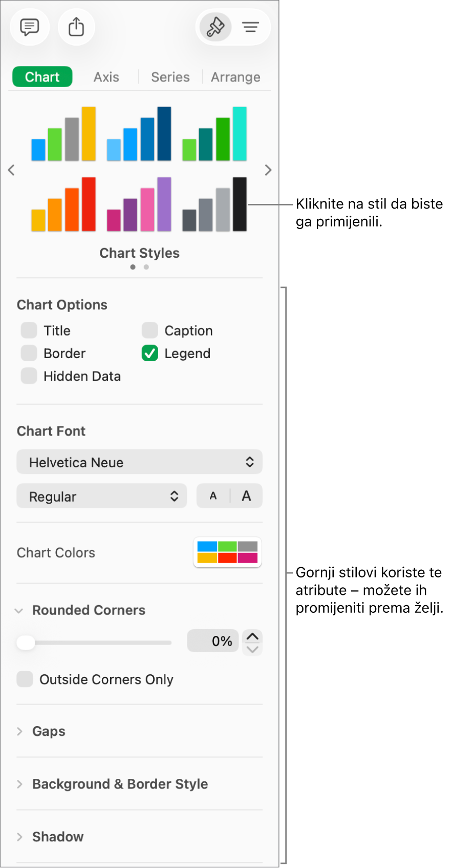
Task: Go to previous chart styles page
Action: [11, 170]
